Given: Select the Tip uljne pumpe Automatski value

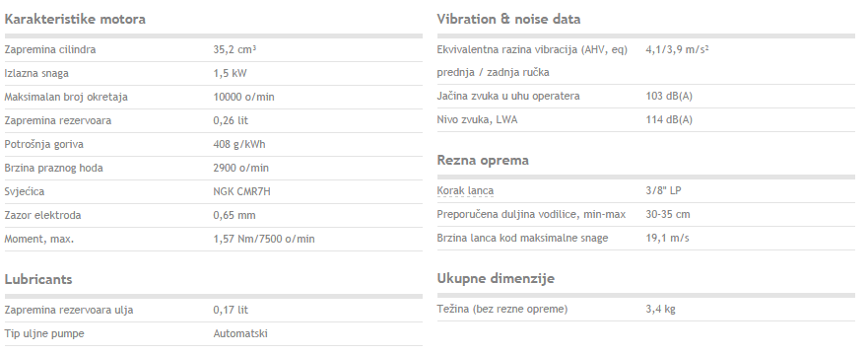Looking at the screenshot, I should (240, 334).
